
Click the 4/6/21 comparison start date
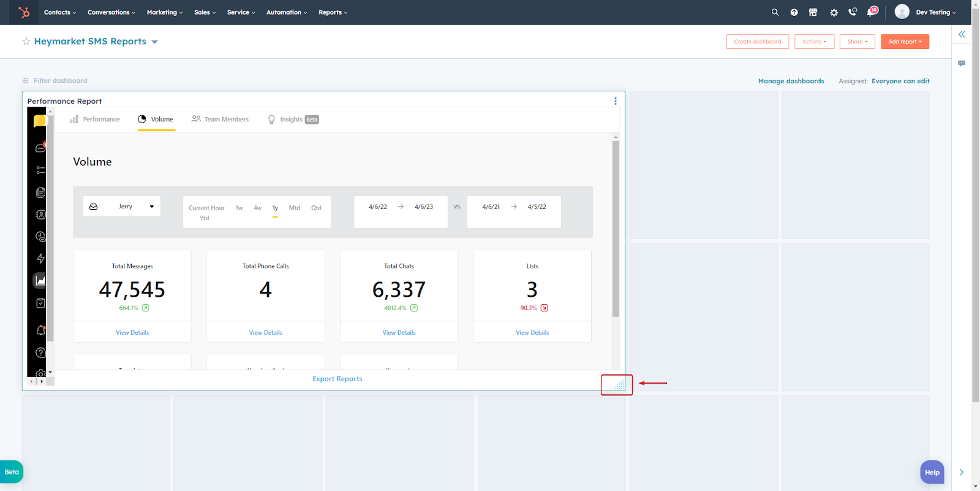tap(491, 207)
